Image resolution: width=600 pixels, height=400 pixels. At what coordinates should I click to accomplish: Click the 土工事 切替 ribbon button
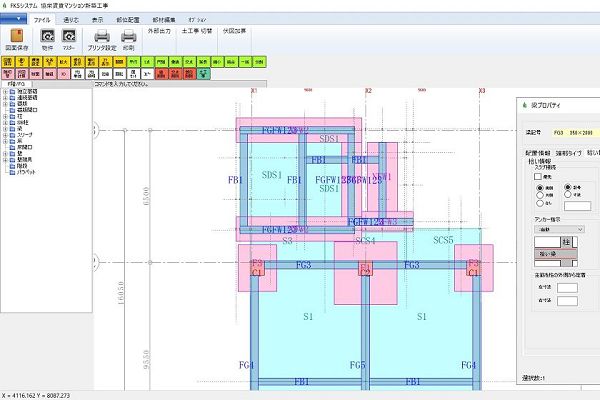197,31
